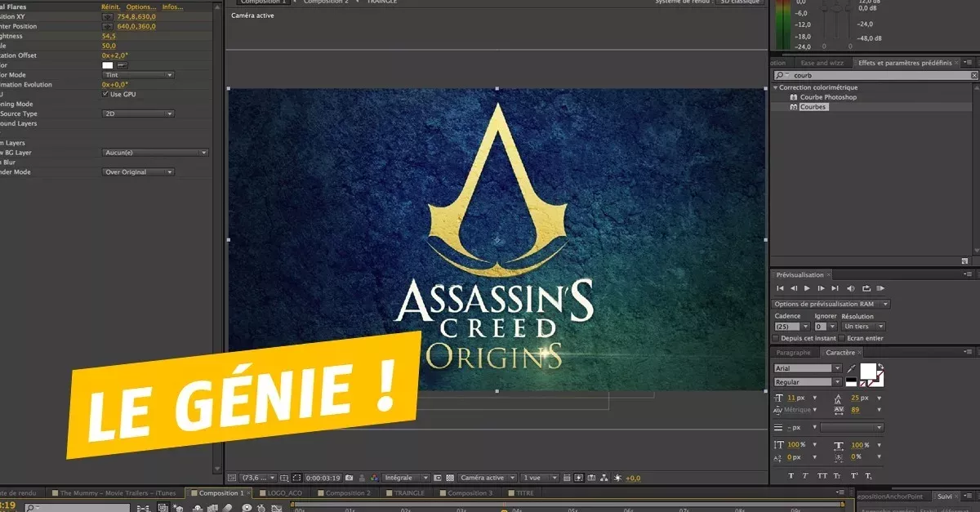Apply superscript style
Image resolution: width=980 pixels, height=512 pixels.
853,475
